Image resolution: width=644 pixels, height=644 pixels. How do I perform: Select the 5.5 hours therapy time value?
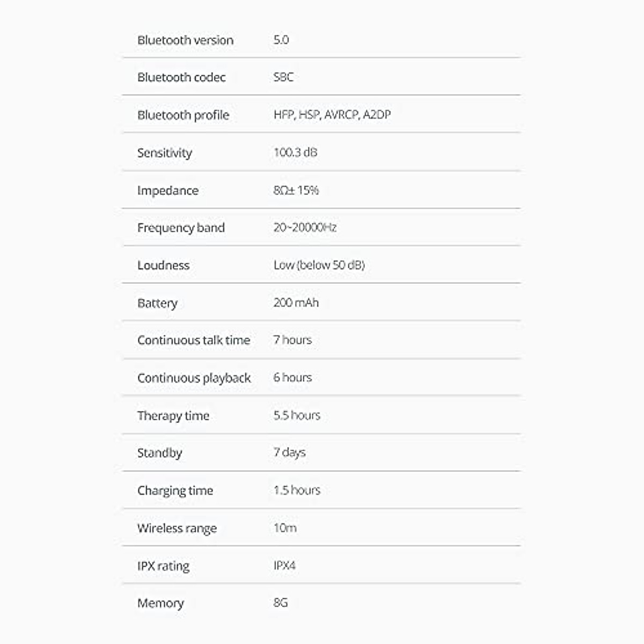coord(297,415)
